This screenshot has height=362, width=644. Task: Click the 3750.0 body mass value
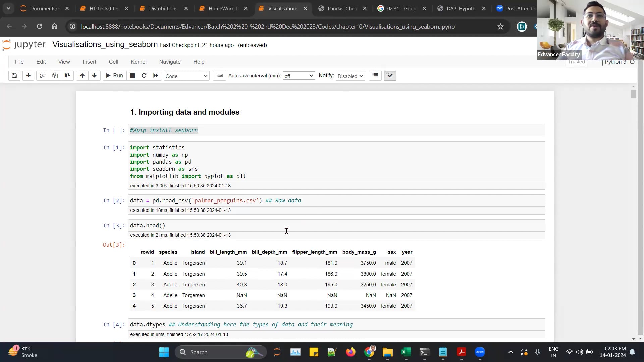pos(368,263)
